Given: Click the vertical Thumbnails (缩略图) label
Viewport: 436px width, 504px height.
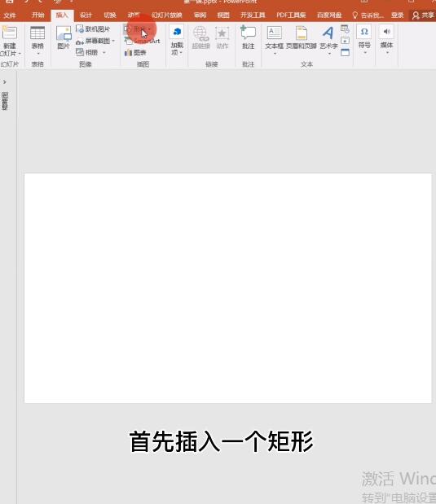Looking at the screenshot, I should click(5, 101).
